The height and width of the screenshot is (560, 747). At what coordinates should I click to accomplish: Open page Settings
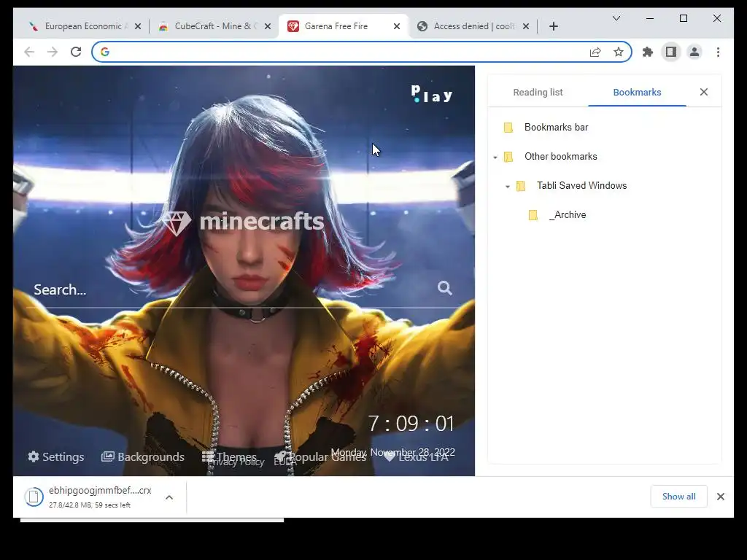coord(55,456)
